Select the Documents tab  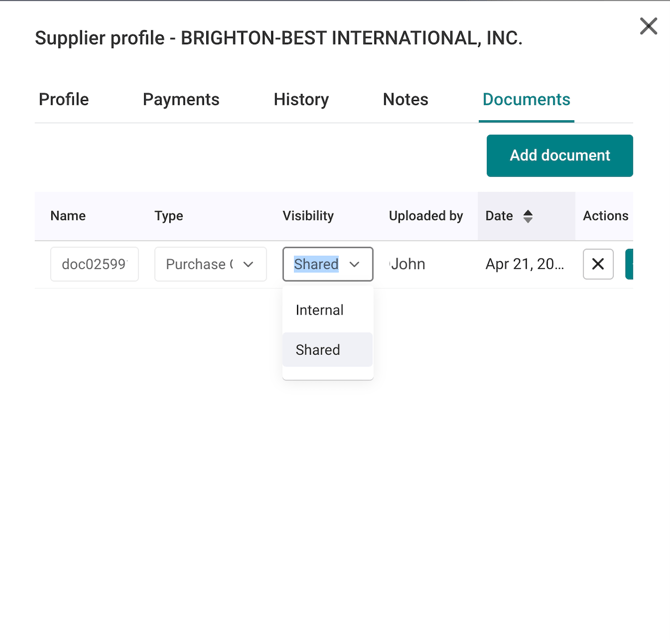pos(526,100)
